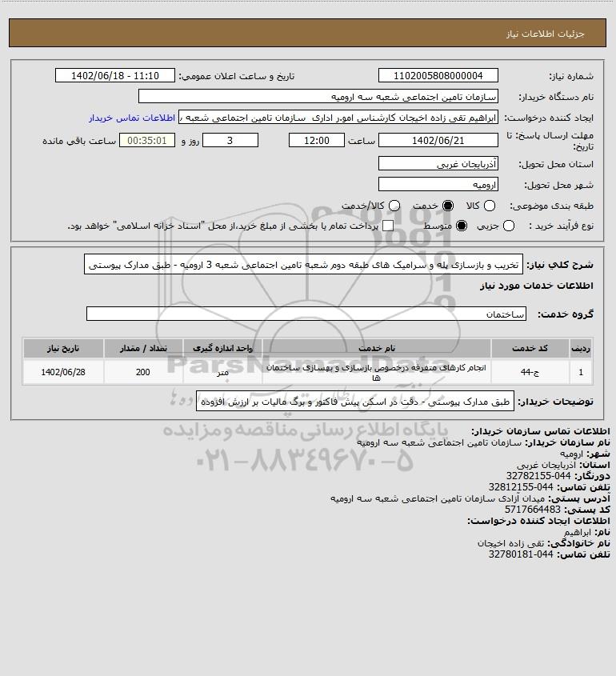This screenshot has height=676, width=616.
Task: Toggle the اسناد خزانه اسلامی payment checkbox
Action: (x=388, y=226)
